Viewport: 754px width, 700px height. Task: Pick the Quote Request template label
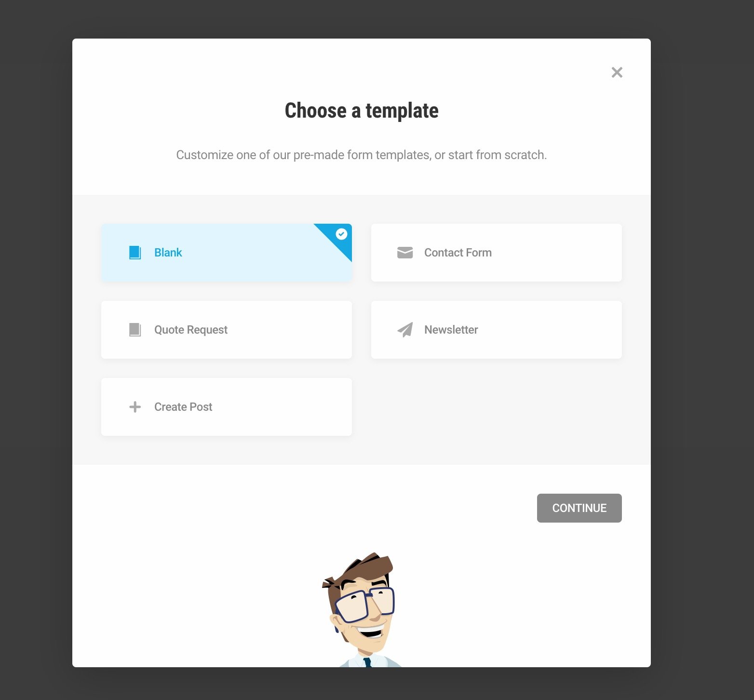coord(191,330)
